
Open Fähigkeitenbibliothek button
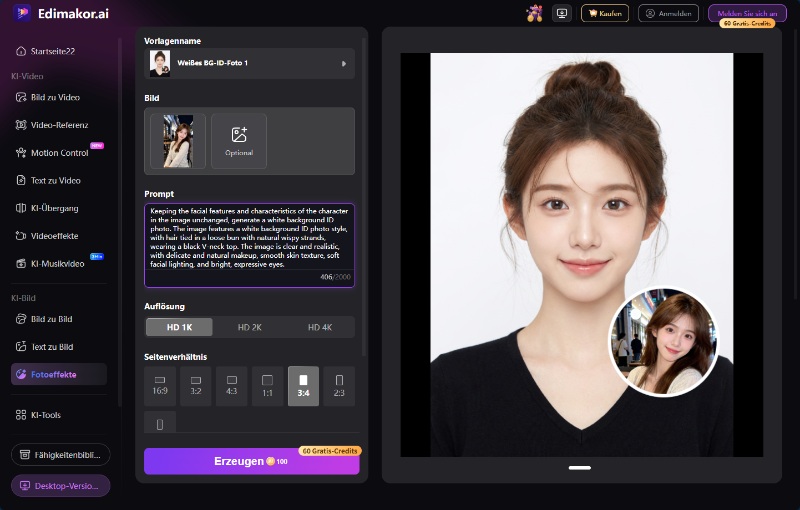[61, 454]
